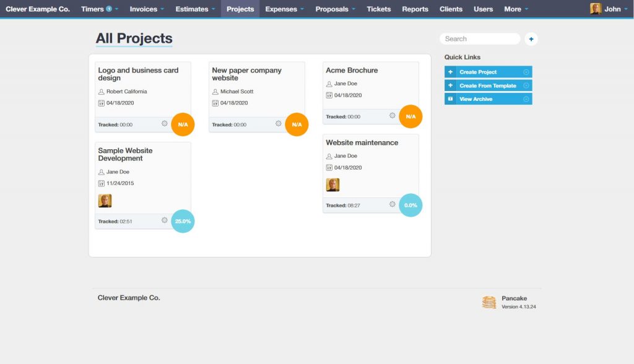This screenshot has height=364, width=634.
Task: Click the plus icon beside the search bar
Action: (531, 38)
